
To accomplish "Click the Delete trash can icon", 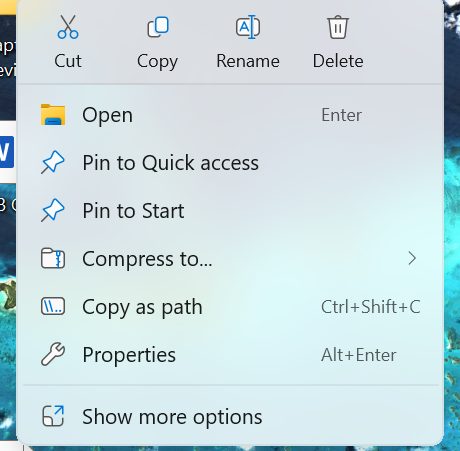I will coord(338,27).
